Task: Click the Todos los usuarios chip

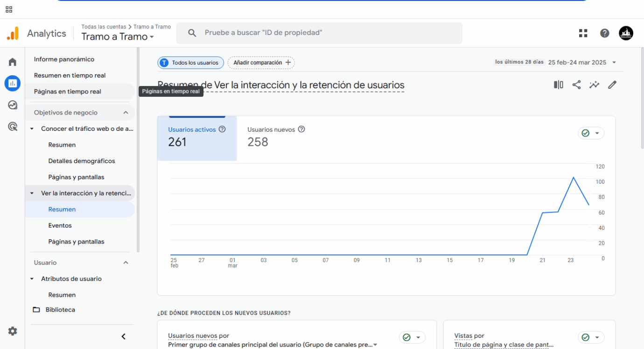Action: (190, 63)
